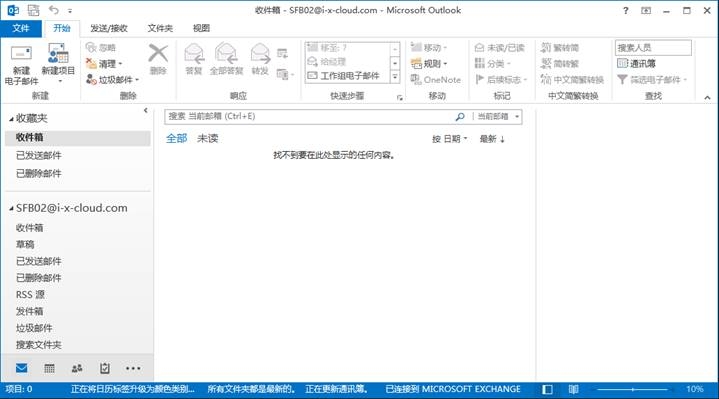The height and width of the screenshot is (399, 719).
Task: Open the 文件 file tab
Action: (21, 28)
